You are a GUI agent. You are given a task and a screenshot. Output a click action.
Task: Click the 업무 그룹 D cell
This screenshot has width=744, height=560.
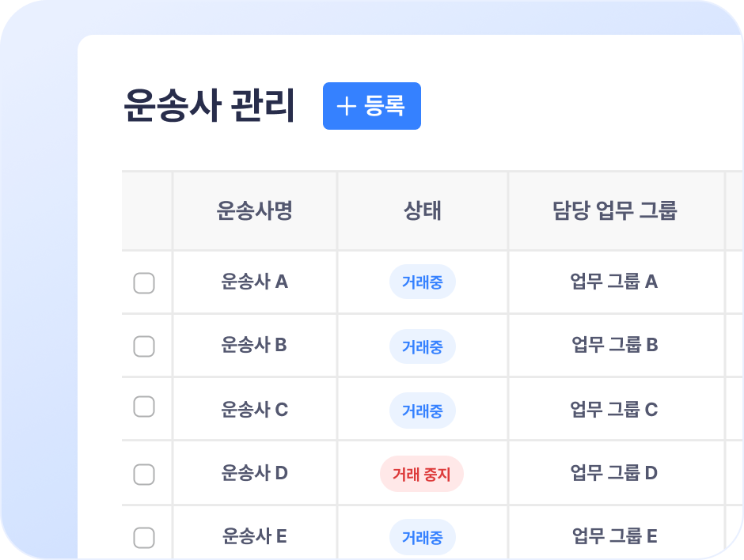coord(614,473)
